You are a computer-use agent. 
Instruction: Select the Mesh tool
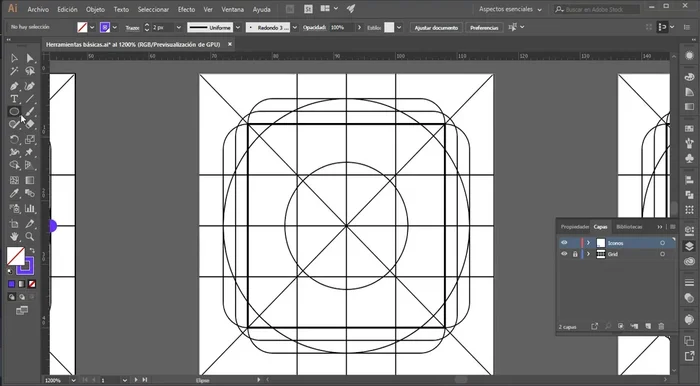pos(14,180)
